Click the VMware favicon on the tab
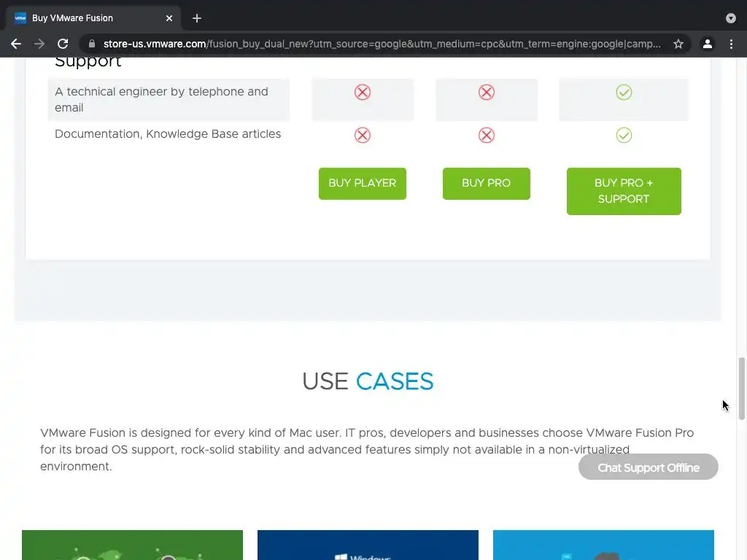 click(20, 18)
